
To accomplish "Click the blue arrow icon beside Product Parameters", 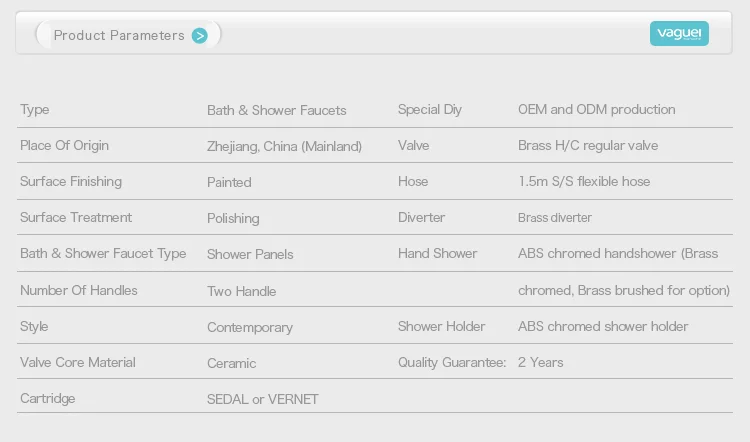I will [x=200, y=36].
